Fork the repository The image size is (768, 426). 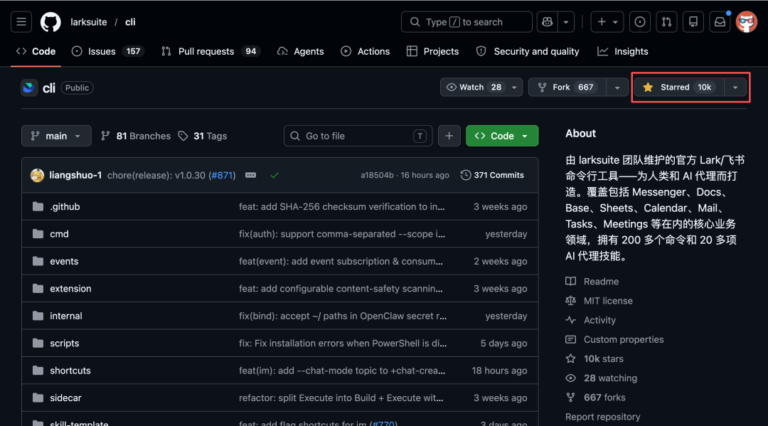pyautogui.click(x=567, y=87)
